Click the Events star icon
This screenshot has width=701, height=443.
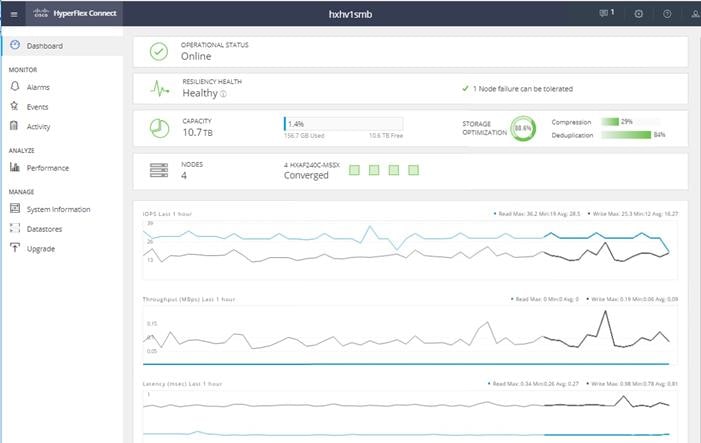click(14, 105)
